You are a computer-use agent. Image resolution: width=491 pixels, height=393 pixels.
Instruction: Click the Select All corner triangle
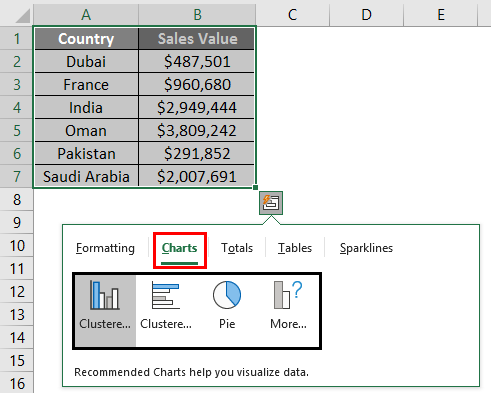(22, 15)
